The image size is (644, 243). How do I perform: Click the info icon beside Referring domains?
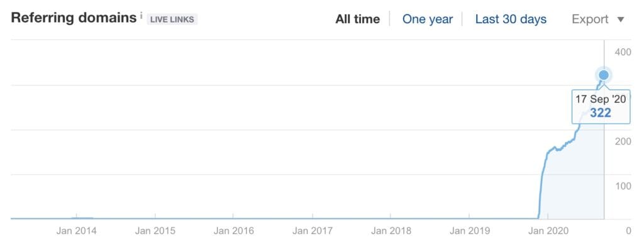[x=141, y=16]
